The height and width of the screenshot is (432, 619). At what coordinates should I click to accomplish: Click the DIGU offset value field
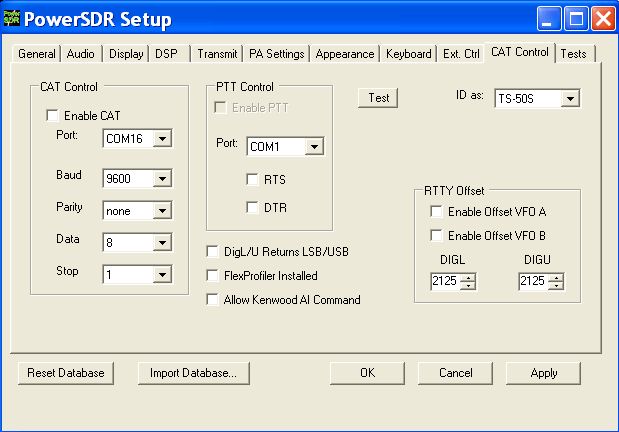tap(531, 282)
